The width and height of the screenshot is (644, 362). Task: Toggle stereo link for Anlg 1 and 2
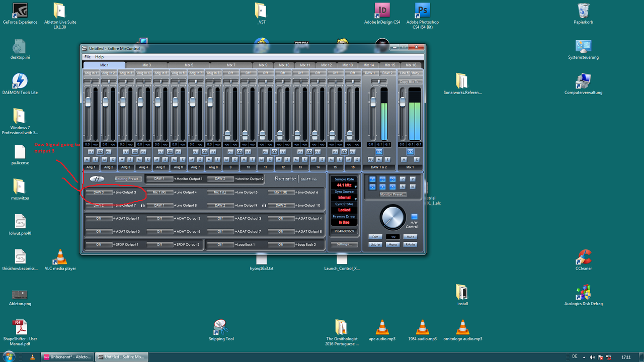tap(100, 152)
